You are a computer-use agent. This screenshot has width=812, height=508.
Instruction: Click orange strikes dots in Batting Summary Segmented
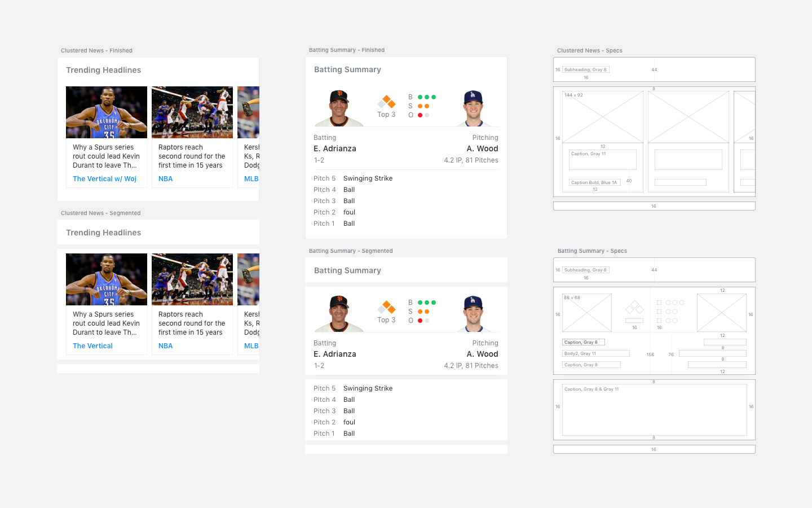[x=423, y=312]
